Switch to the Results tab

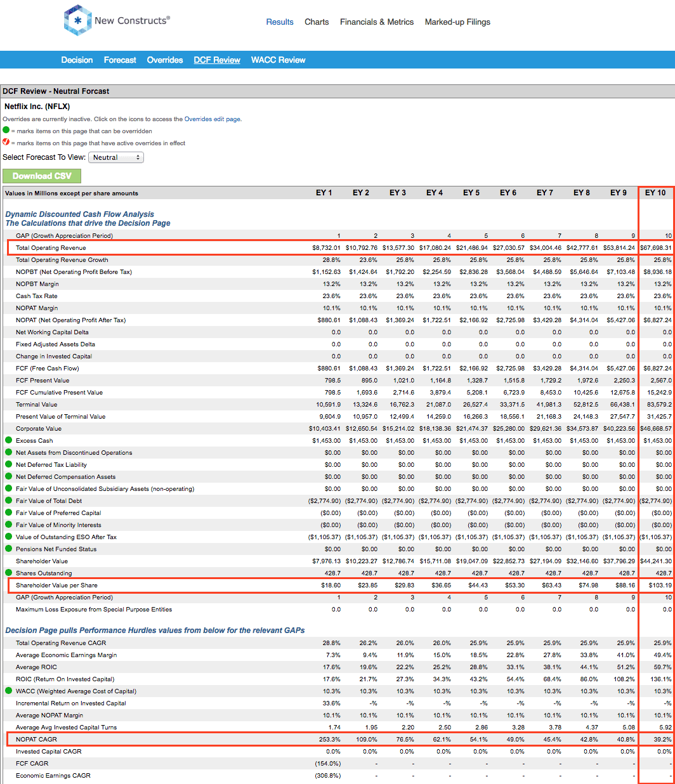[x=280, y=22]
